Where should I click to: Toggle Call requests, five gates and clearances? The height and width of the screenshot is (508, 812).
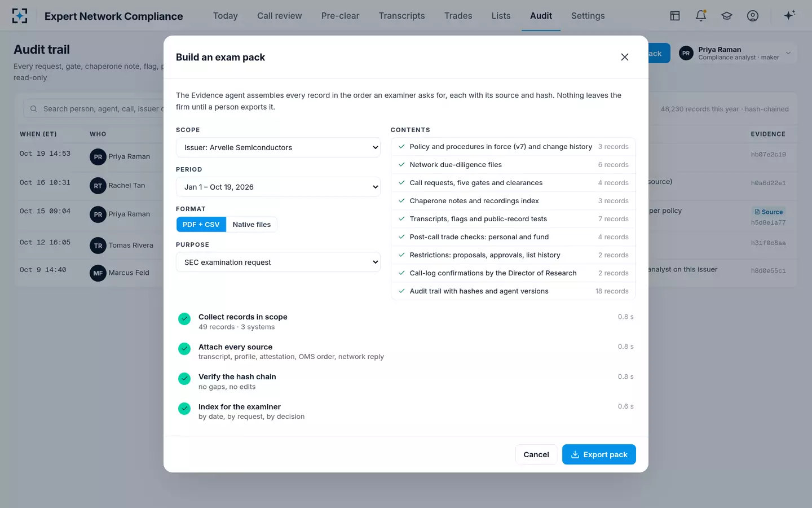513,183
